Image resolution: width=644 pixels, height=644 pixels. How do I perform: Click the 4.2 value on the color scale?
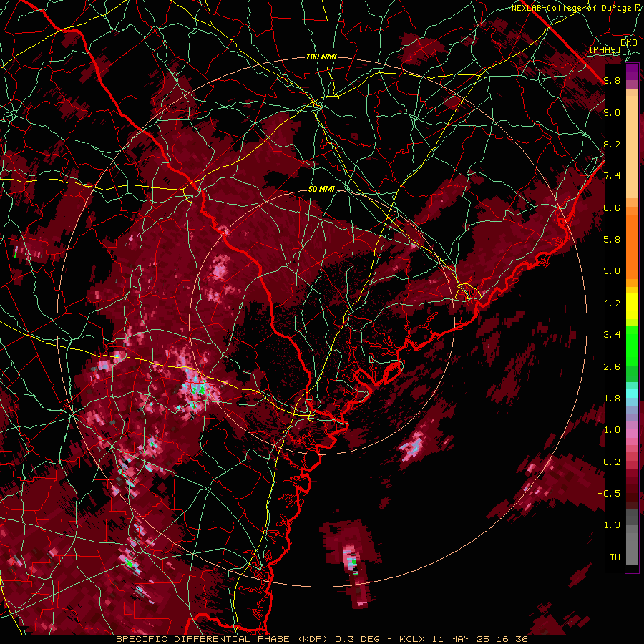tap(612, 303)
